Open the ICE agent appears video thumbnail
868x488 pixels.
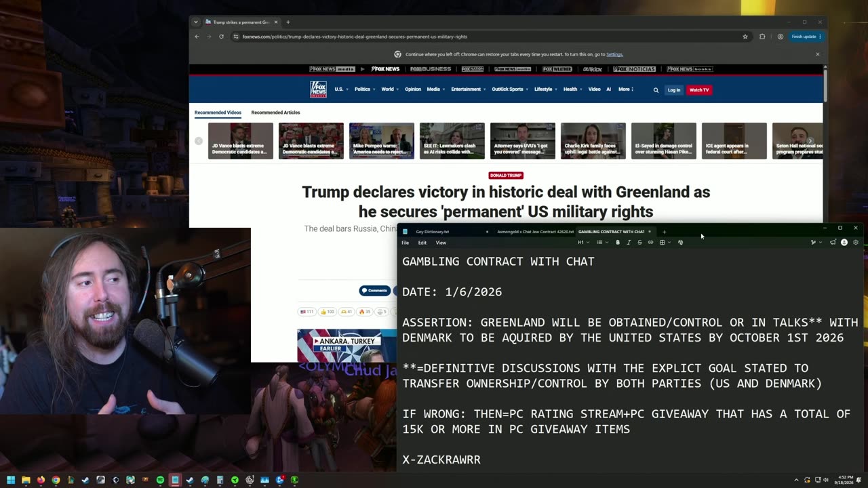point(734,141)
